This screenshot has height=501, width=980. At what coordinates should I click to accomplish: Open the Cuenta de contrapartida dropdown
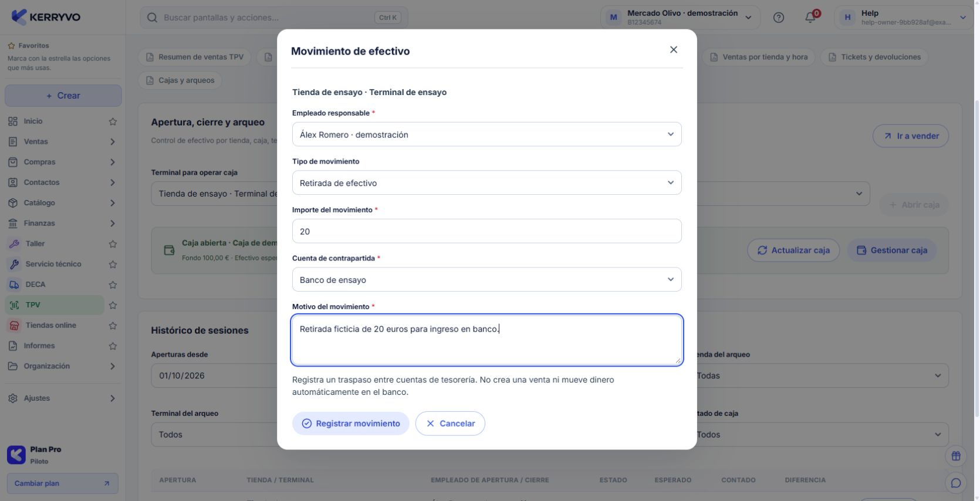[x=486, y=279]
